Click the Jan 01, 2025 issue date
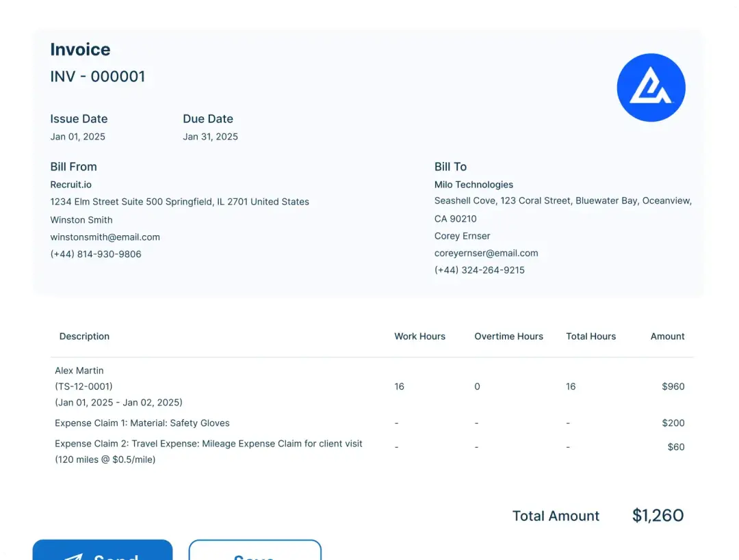This screenshot has width=739, height=560. tap(78, 137)
